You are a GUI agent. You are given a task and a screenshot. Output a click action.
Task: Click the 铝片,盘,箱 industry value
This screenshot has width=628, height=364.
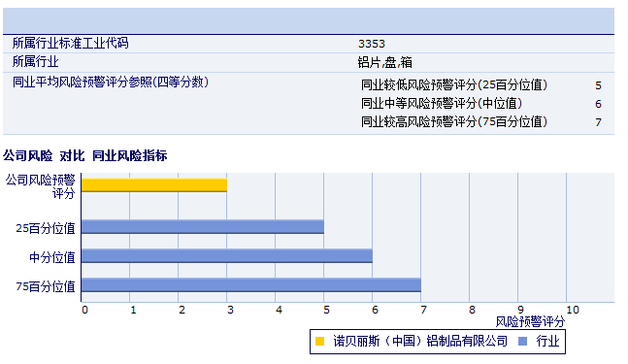[385, 62]
